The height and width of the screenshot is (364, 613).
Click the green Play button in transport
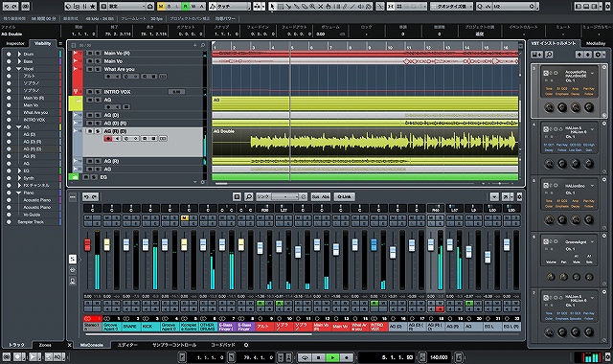(332, 357)
